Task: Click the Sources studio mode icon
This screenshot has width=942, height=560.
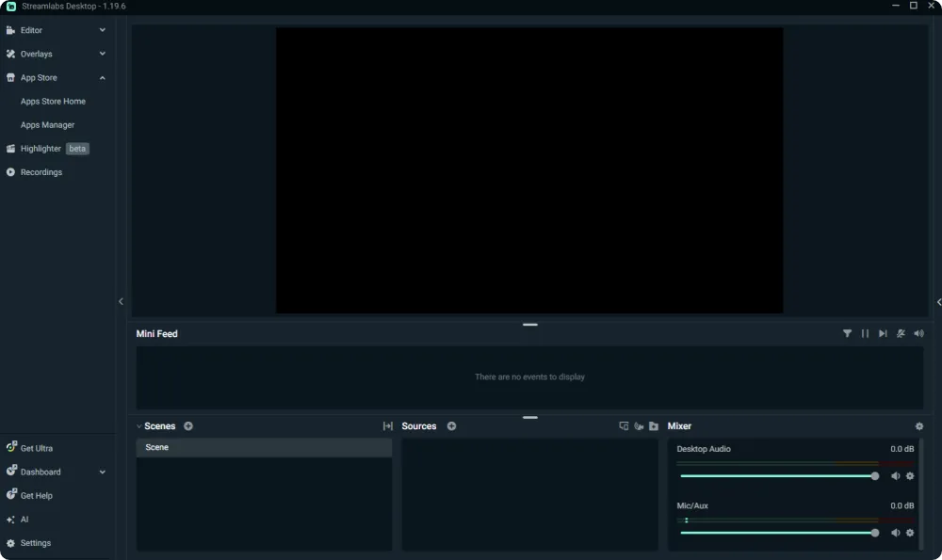Action: pyautogui.click(x=624, y=426)
